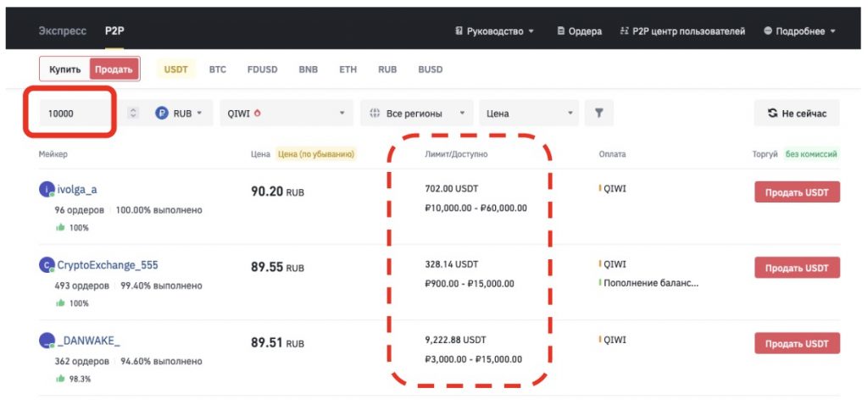Click the 493 ордеров text
The width and height of the screenshot is (868, 405).
click(x=81, y=286)
